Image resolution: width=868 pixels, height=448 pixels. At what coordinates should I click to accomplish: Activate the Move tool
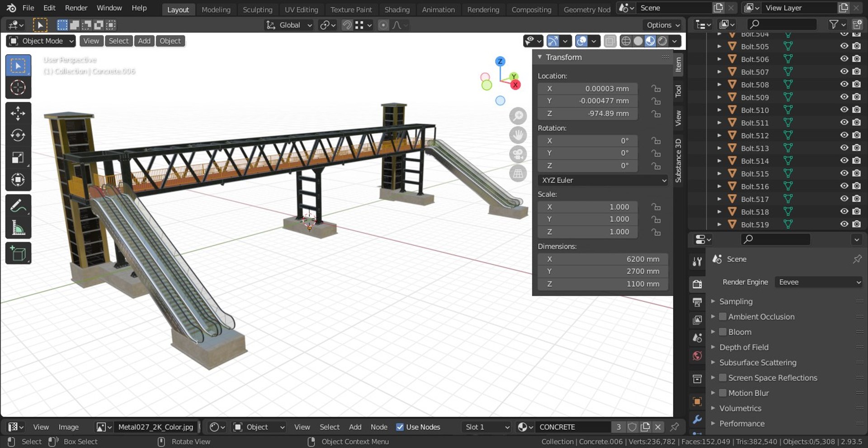18,113
